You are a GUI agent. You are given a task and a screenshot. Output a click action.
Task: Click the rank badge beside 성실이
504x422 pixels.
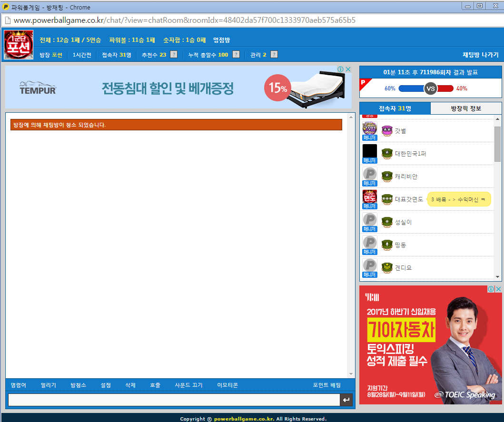387,222
